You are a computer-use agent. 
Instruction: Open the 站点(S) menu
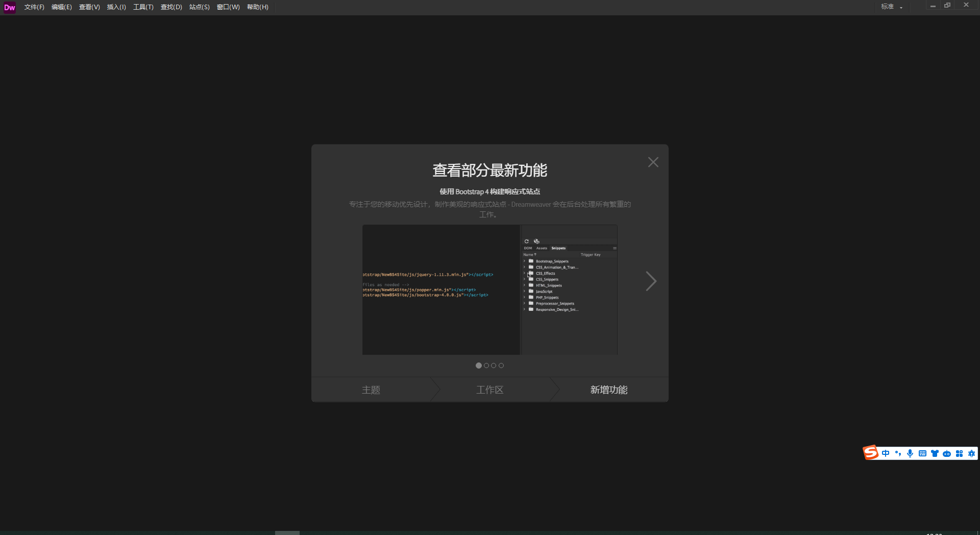tap(200, 7)
